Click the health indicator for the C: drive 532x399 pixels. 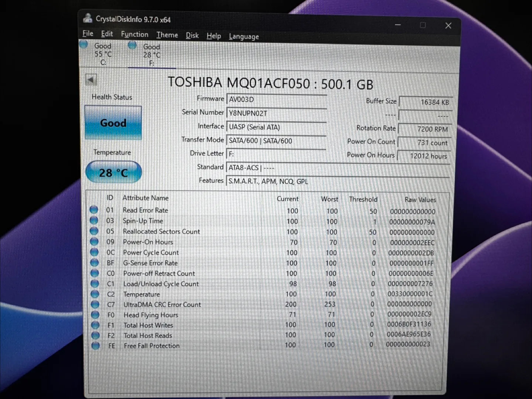[x=83, y=44]
